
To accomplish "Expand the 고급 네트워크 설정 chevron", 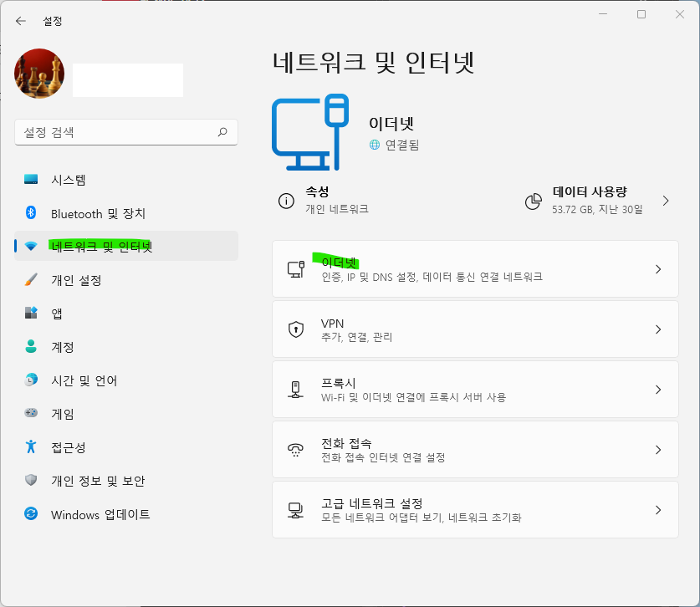I will [x=658, y=510].
